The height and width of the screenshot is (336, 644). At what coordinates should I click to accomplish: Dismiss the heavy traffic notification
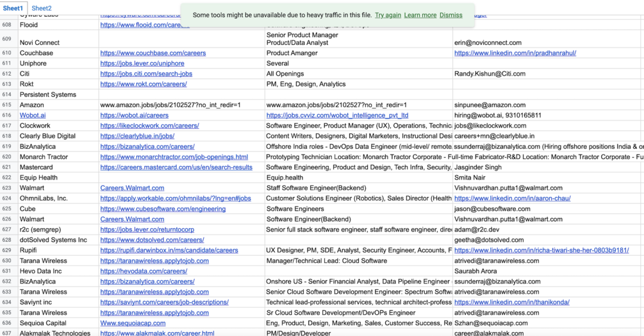tap(450, 15)
